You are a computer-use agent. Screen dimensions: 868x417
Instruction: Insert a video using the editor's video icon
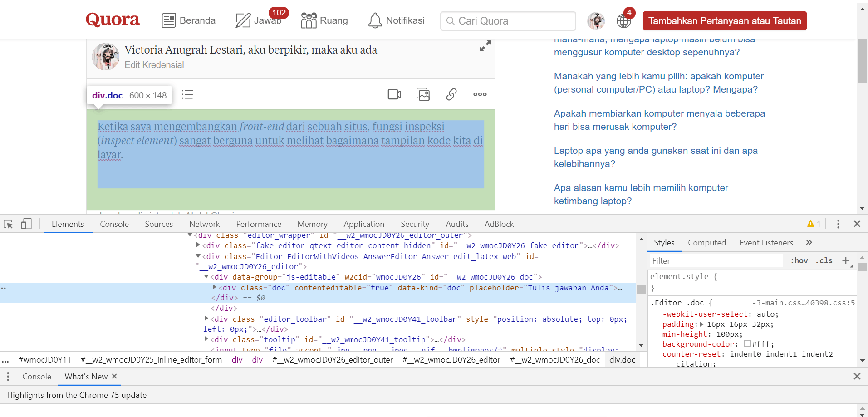tap(394, 94)
